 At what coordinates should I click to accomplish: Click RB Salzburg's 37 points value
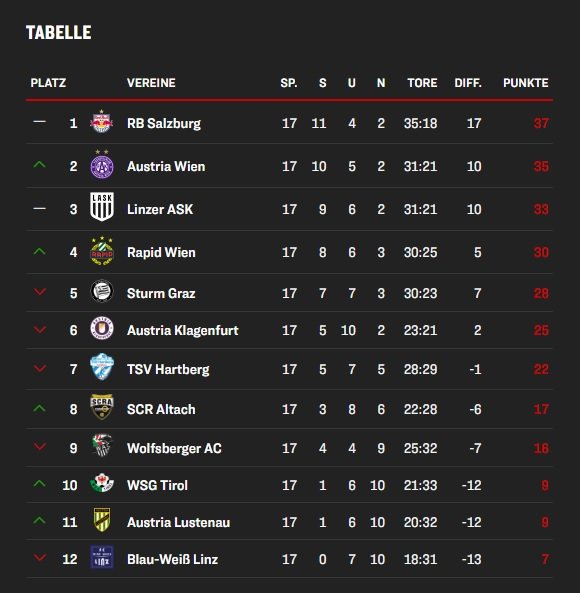pos(541,123)
